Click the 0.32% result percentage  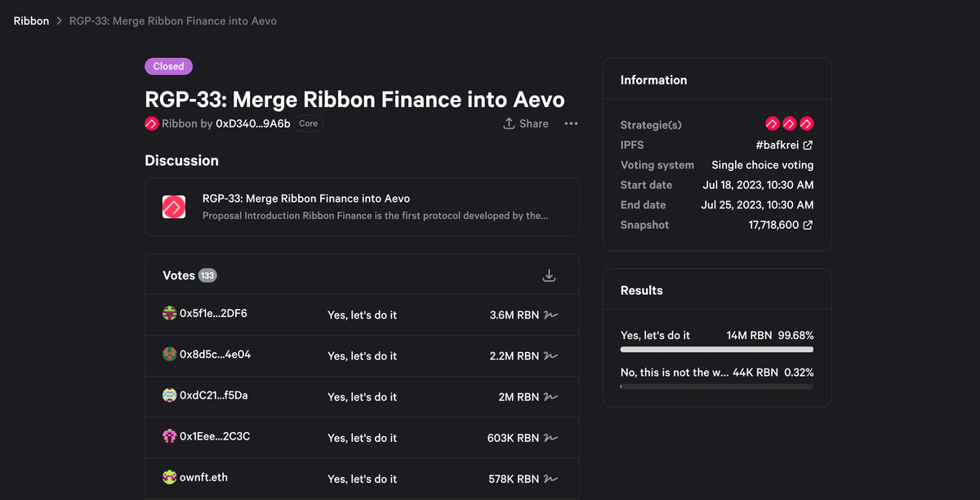pos(799,372)
